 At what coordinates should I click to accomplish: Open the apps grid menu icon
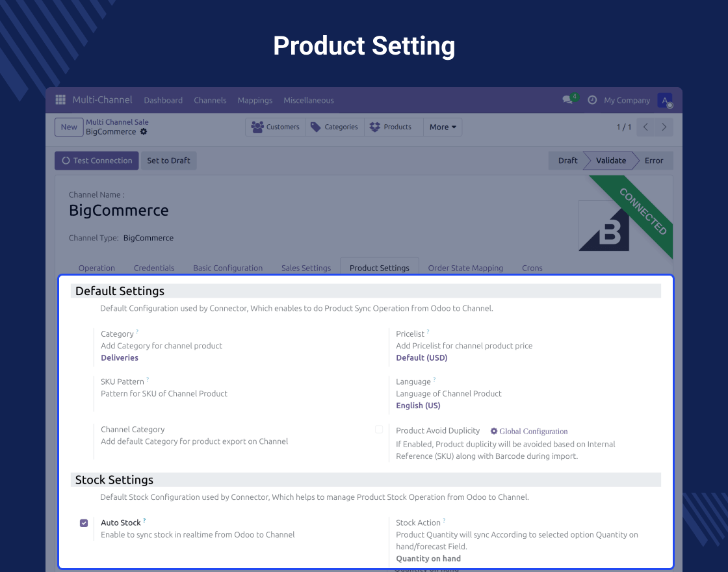click(60, 99)
